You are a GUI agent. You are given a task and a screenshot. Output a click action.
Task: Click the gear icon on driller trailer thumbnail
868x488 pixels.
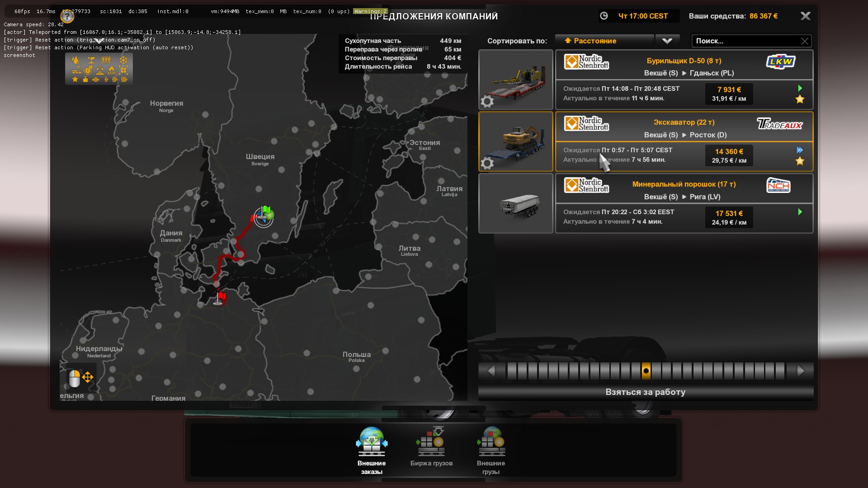pos(487,101)
